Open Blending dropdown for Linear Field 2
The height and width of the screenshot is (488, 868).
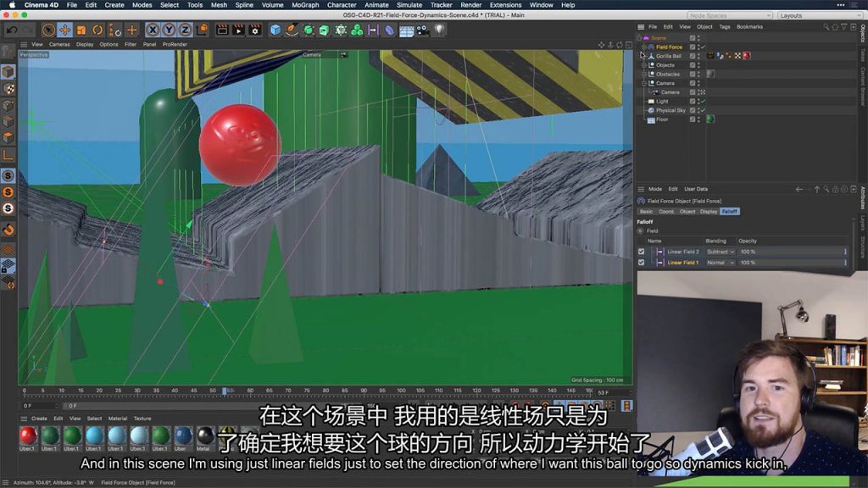click(721, 252)
